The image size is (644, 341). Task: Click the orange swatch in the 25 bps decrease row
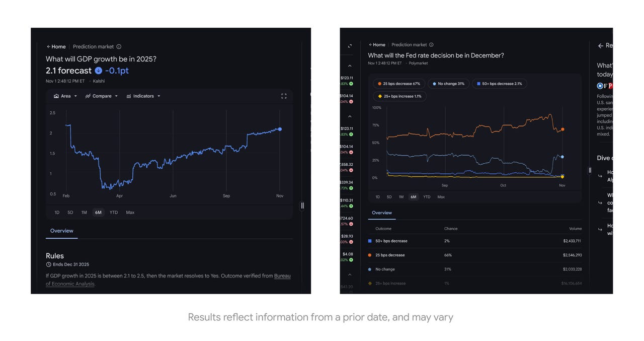tap(370, 255)
